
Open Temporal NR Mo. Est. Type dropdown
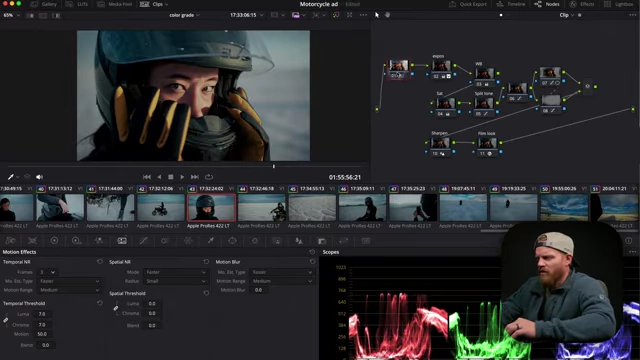69,281
